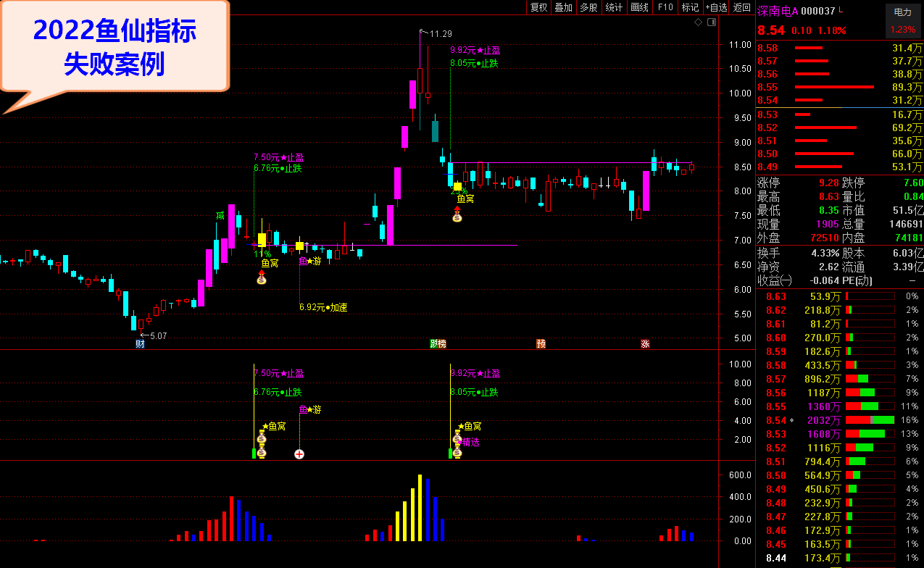This screenshot has height=568, width=924.
Task: Click the current price 8.54 in header
Action: [x=771, y=30]
